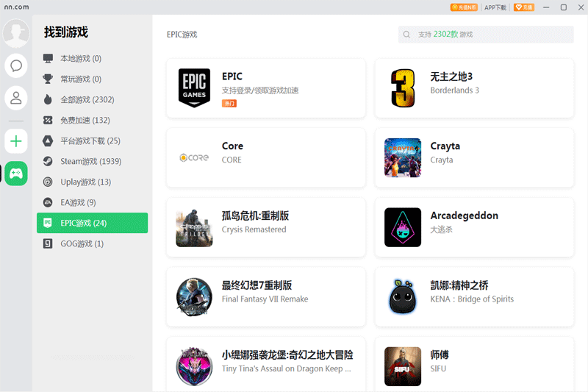Screen dimensions: 588x392
Task: Click the Crayta cover art
Action: tap(403, 157)
